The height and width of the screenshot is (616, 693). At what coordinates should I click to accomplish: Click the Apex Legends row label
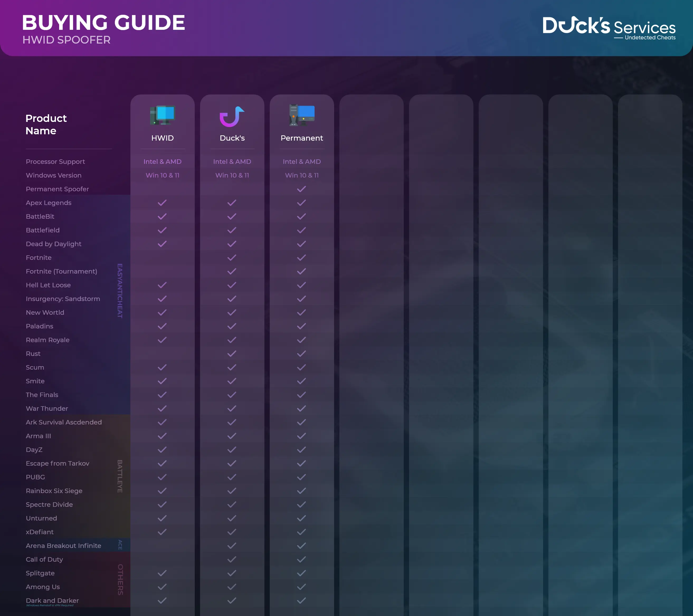click(49, 203)
